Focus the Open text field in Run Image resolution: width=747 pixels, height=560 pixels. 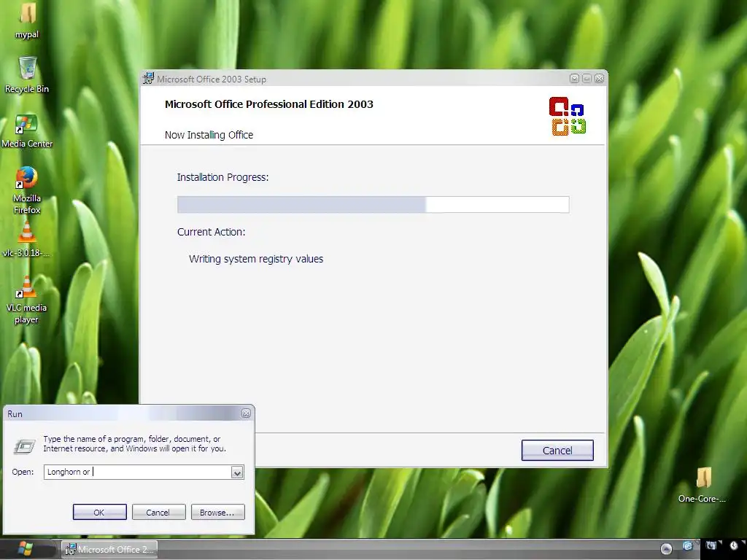point(137,472)
